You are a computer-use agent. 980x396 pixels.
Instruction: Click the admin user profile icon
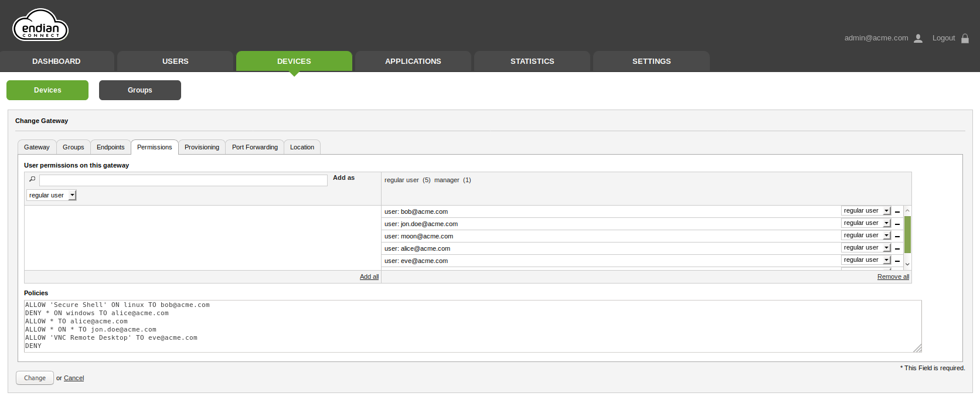[918, 38]
